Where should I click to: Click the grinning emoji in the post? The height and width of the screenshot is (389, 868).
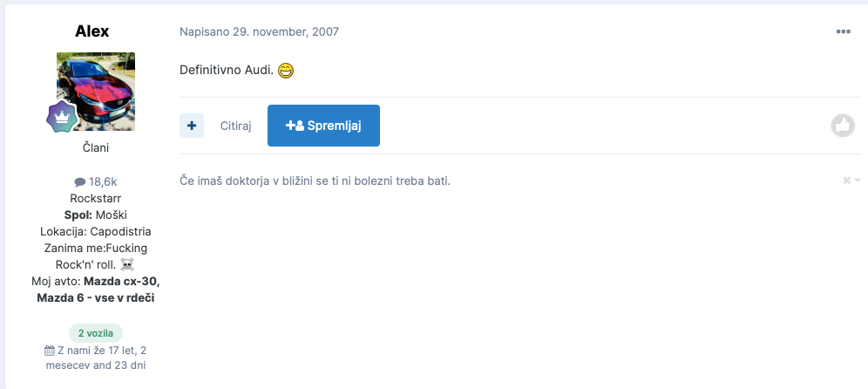[286, 71]
